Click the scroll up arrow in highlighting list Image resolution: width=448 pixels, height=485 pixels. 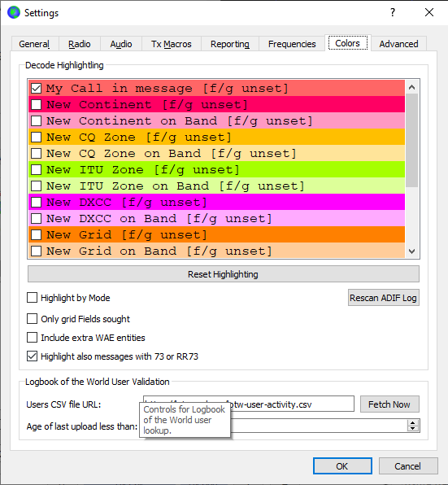411,88
